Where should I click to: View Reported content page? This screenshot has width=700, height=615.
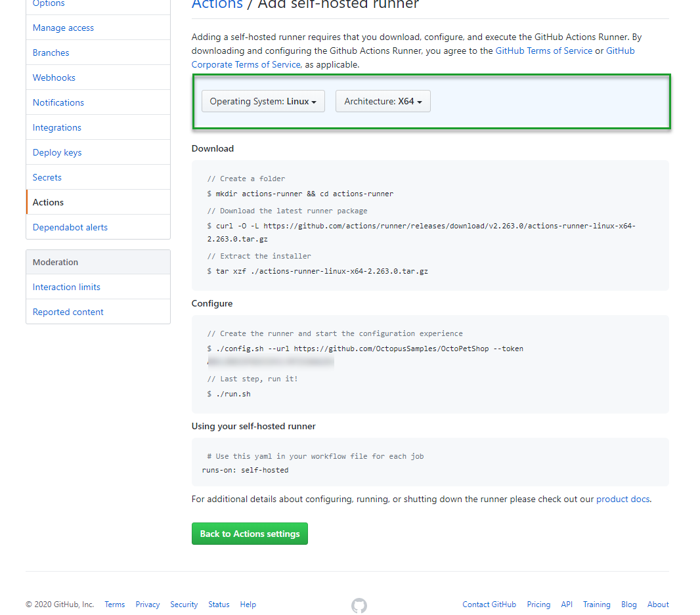pos(68,312)
